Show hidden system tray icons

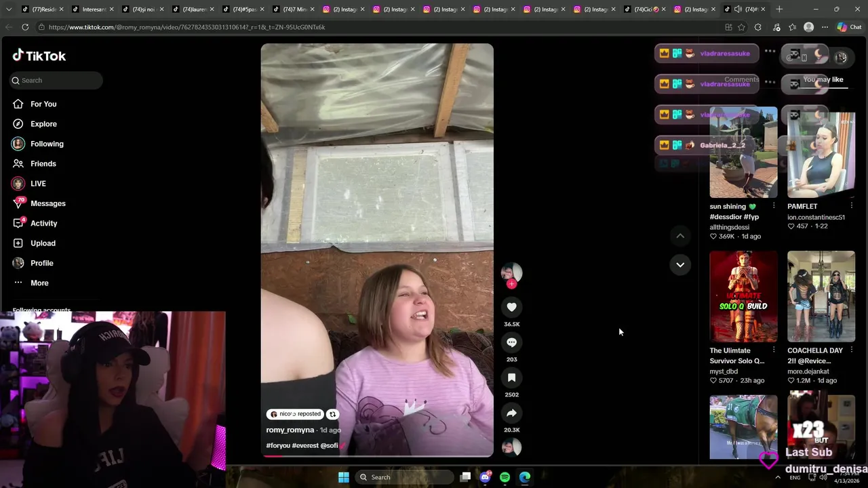[778, 477]
